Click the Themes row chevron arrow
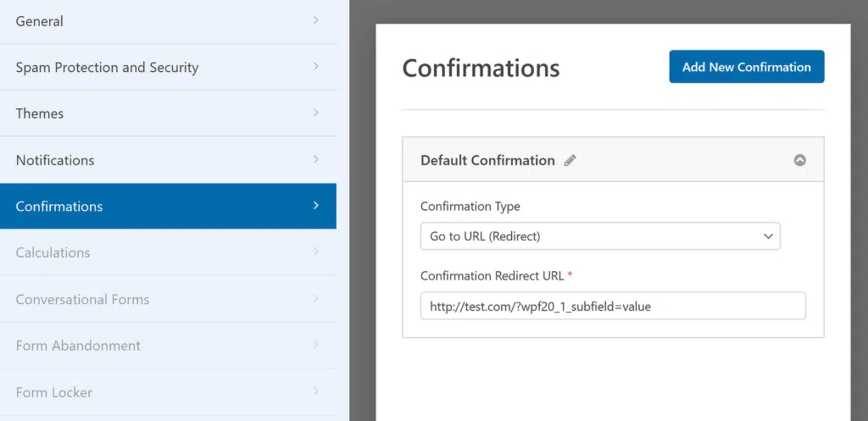Screen dimensions: 868x421 pyautogui.click(x=316, y=113)
